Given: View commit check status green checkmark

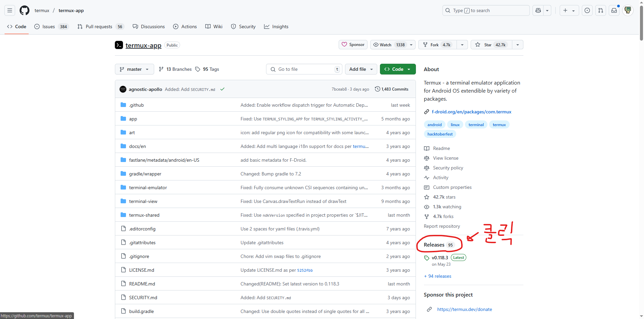Looking at the screenshot, I should tap(222, 89).
